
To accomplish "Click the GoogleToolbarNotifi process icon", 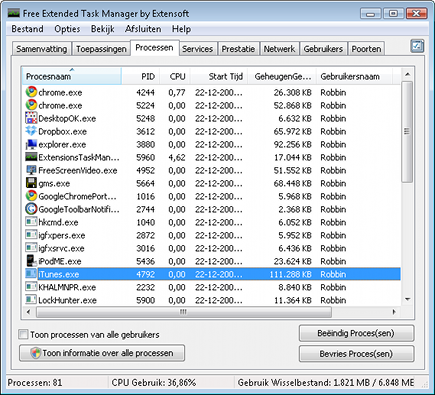I will pyautogui.click(x=31, y=209).
